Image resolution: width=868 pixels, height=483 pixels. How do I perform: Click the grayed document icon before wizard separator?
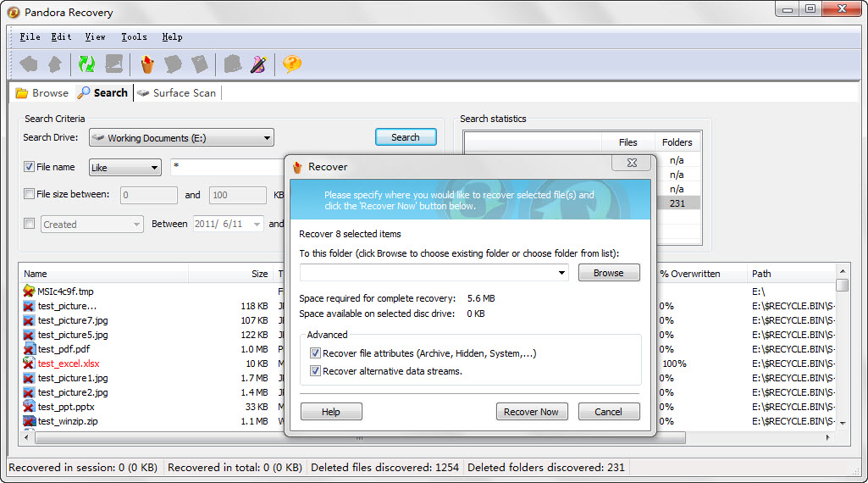199,64
